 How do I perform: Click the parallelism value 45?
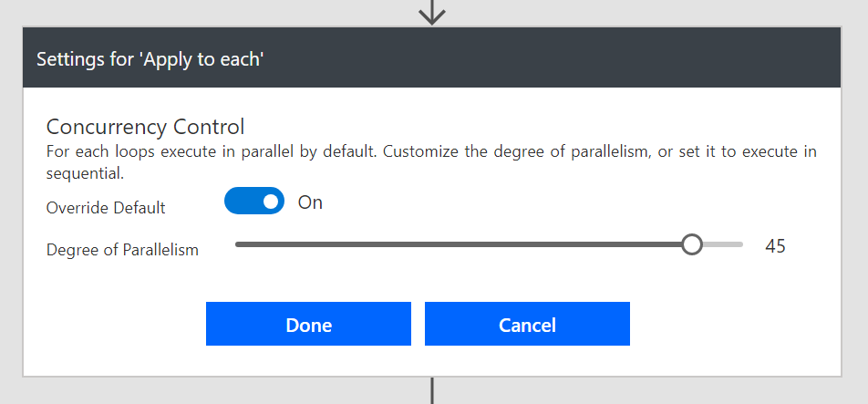click(x=776, y=245)
